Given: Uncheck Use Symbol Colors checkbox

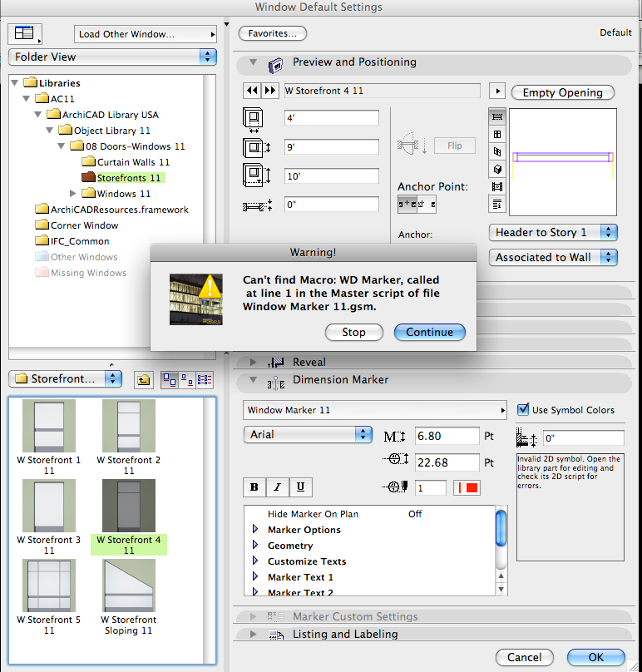Looking at the screenshot, I should [523, 410].
